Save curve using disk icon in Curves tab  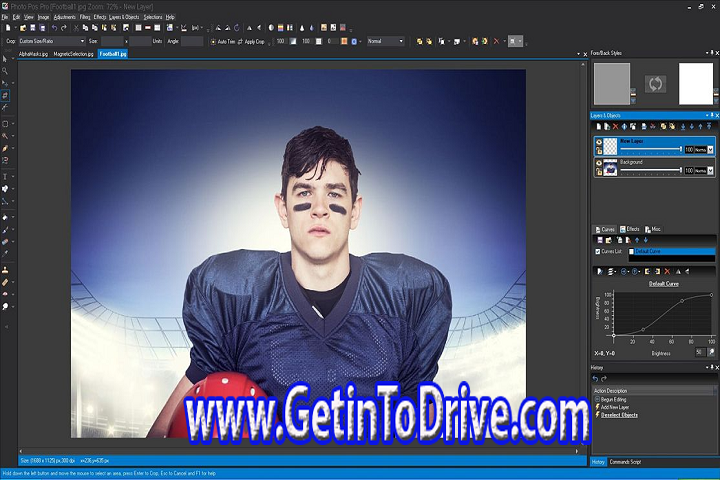pos(600,240)
